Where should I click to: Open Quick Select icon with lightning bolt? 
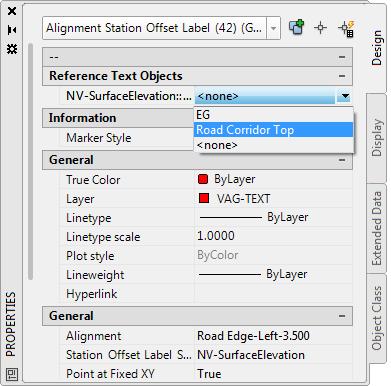tap(346, 28)
